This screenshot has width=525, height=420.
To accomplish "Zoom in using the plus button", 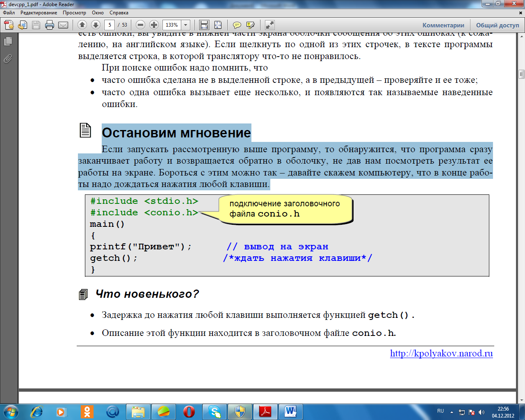I will [154, 25].
